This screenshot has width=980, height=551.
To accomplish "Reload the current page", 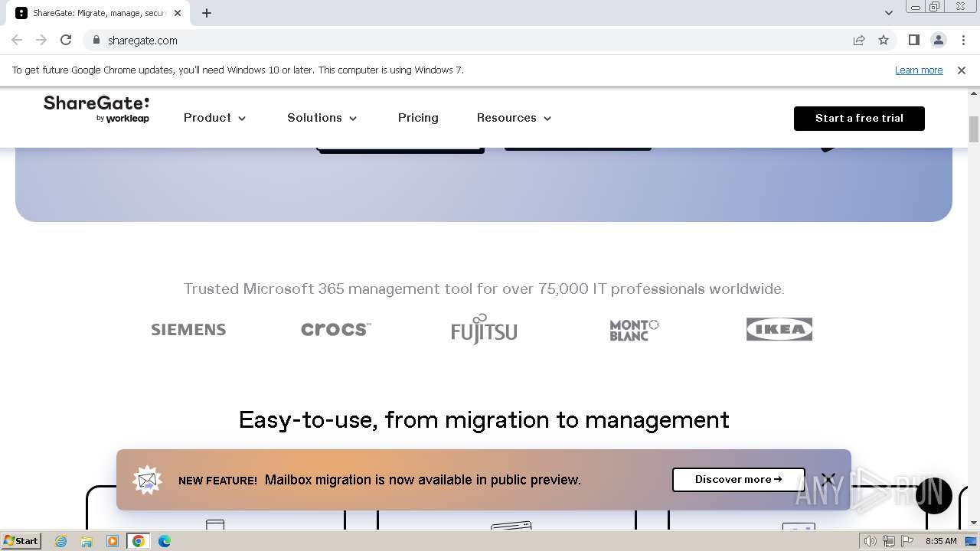I will [66, 41].
